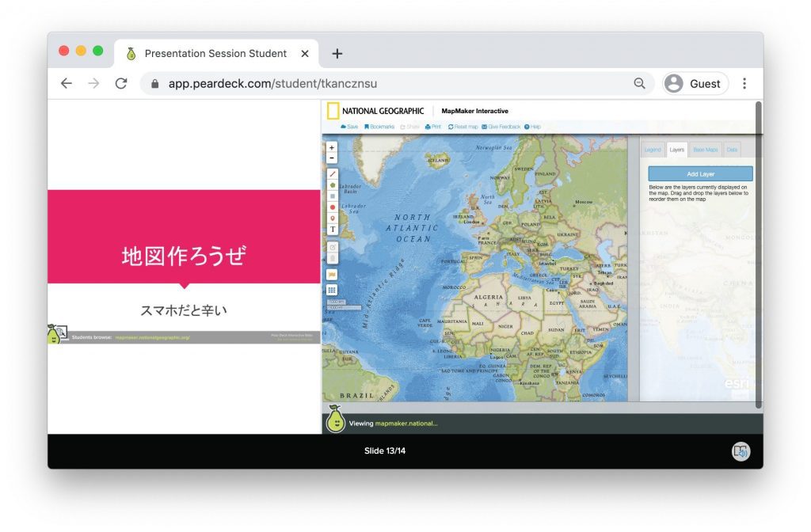The width and height of the screenshot is (811, 532).
Task: Select the text label tool
Action: tap(333, 230)
